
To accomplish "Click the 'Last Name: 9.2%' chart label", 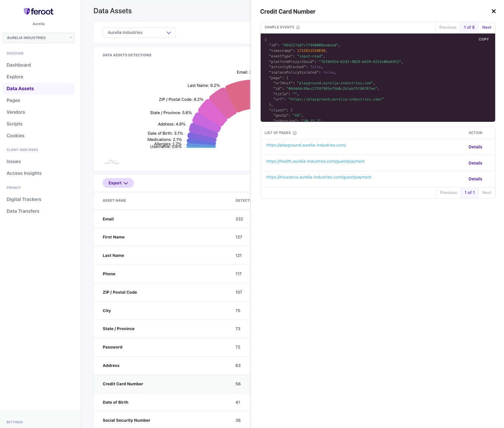I will pos(204,85).
